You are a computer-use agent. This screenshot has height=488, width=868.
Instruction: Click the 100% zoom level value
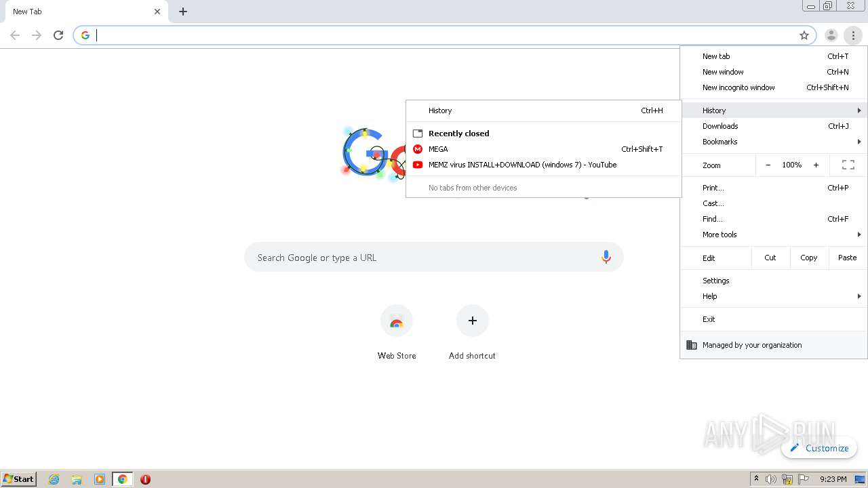click(791, 165)
